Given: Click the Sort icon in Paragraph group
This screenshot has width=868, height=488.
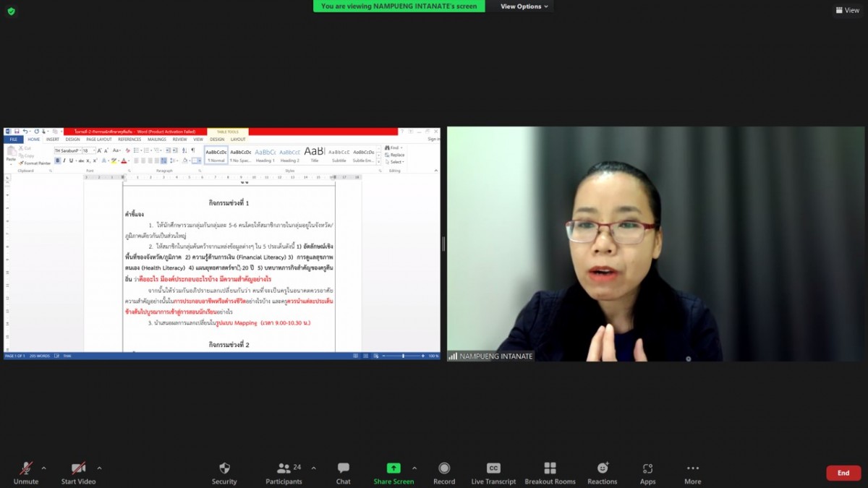Looking at the screenshot, I should click(184, 150).
